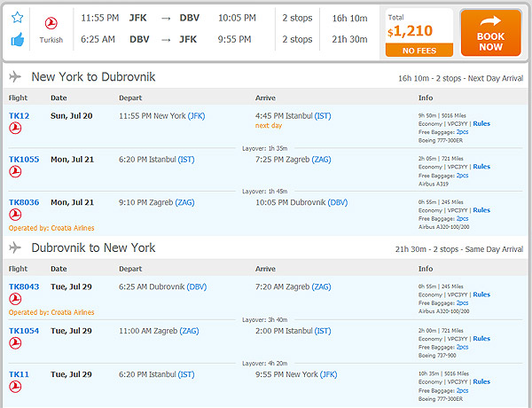532x408 pixels.
Task: Click the airline logo under TK1055
Action: pyautogui.click(x=15, y=171)
